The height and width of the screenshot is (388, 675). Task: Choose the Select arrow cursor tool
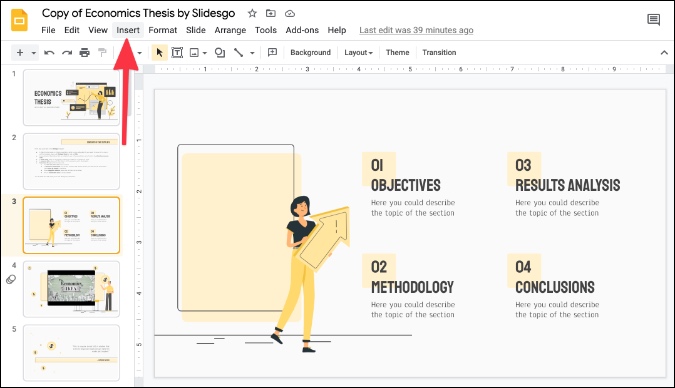pos(160,53)
